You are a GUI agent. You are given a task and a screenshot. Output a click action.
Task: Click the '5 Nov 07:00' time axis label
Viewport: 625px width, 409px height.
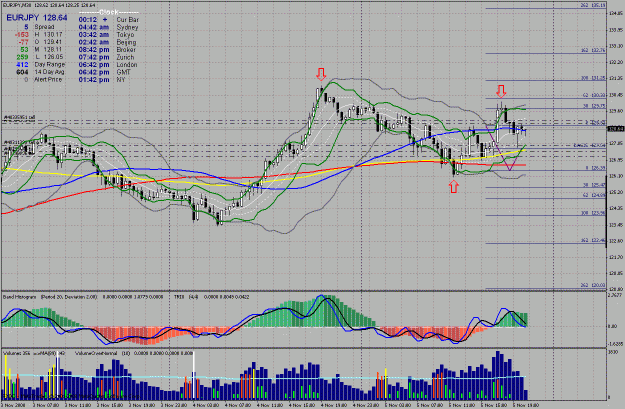coord(429,405)
